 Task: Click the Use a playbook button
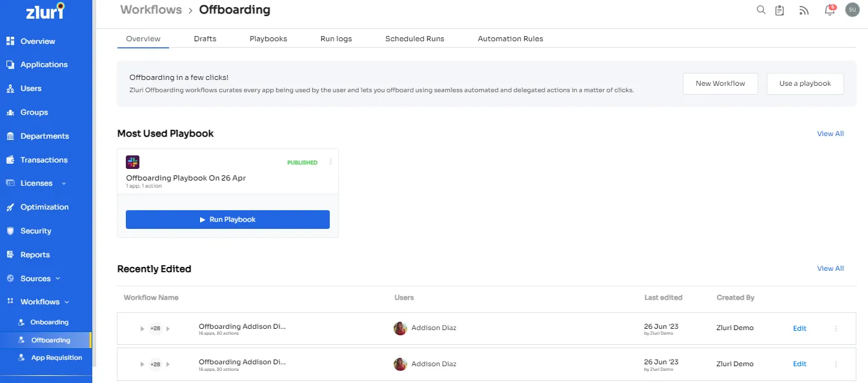(x=805, y=84)
